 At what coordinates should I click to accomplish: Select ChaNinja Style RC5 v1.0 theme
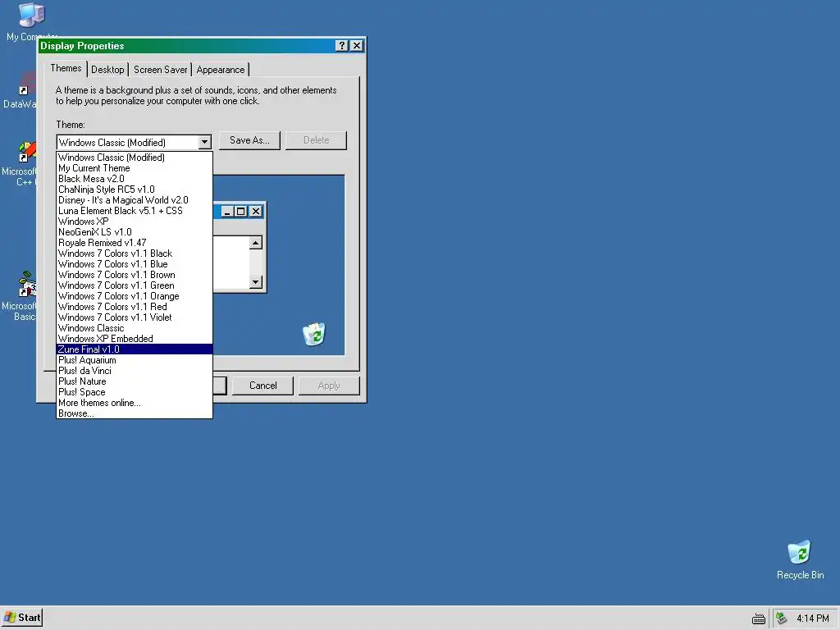point(135,189)
